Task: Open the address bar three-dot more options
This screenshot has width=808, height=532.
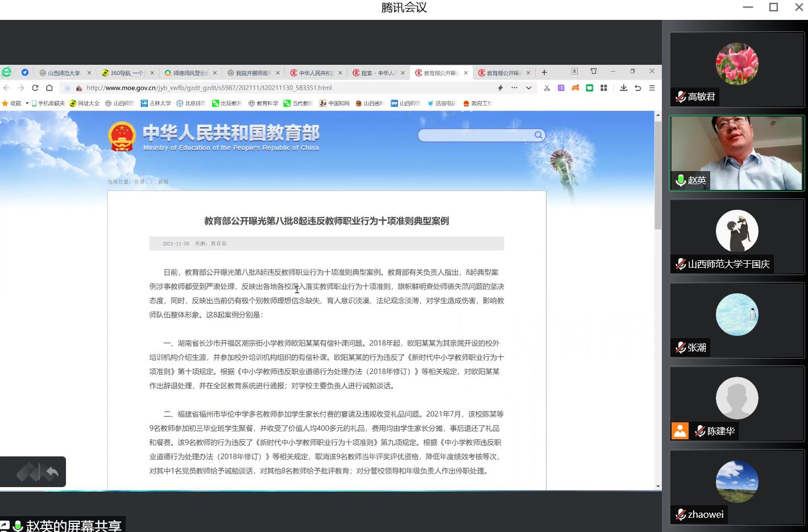Action: click(x=515, y=88)
